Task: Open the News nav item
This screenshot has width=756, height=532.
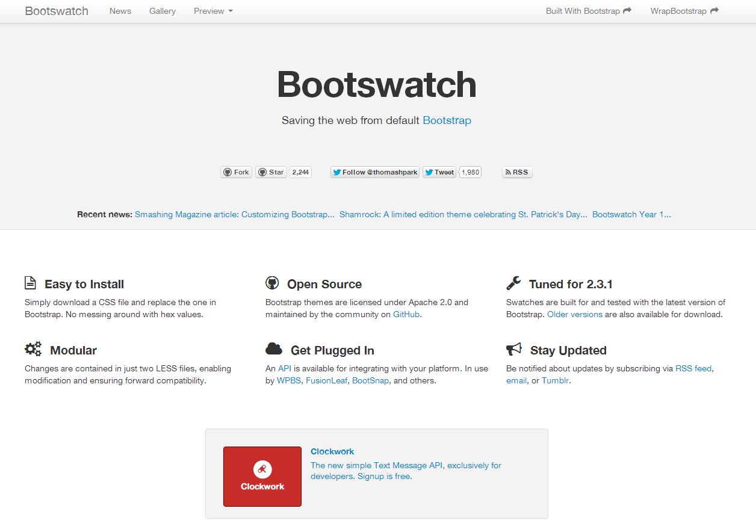Action: [x=120, y=11]
